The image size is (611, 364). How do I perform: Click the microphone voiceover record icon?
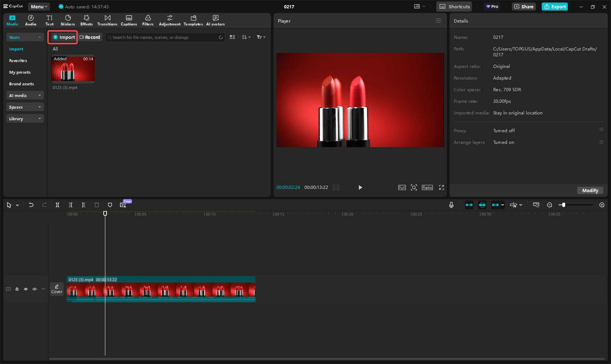point(451,205)
